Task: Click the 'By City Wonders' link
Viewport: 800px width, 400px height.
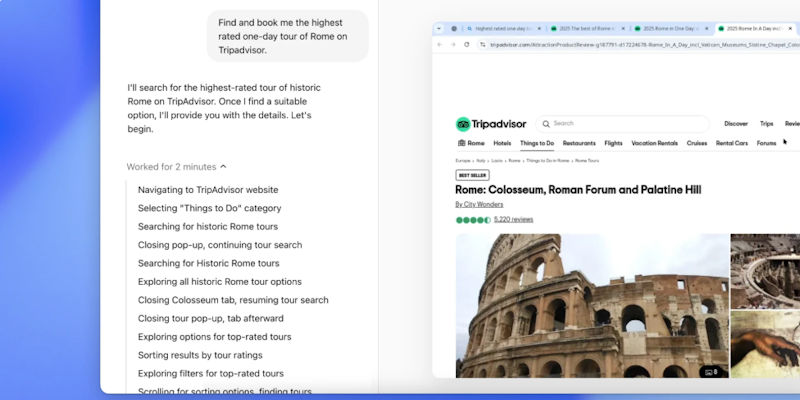Action: pos(479,204)
